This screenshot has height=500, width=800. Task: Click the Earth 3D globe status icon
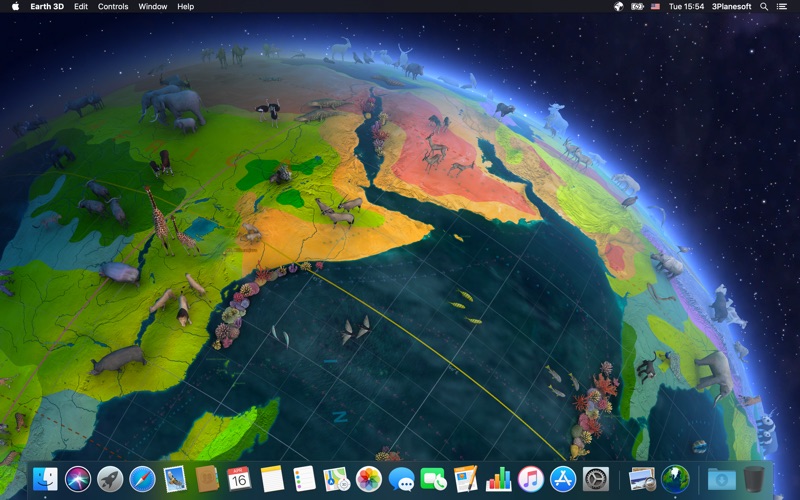pyautogui.click(x=618, y=6)
